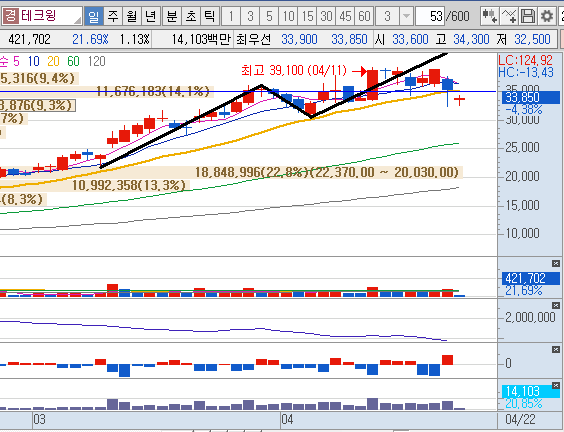Close the 14,103 bottom panel X

(x=556, y=386)
